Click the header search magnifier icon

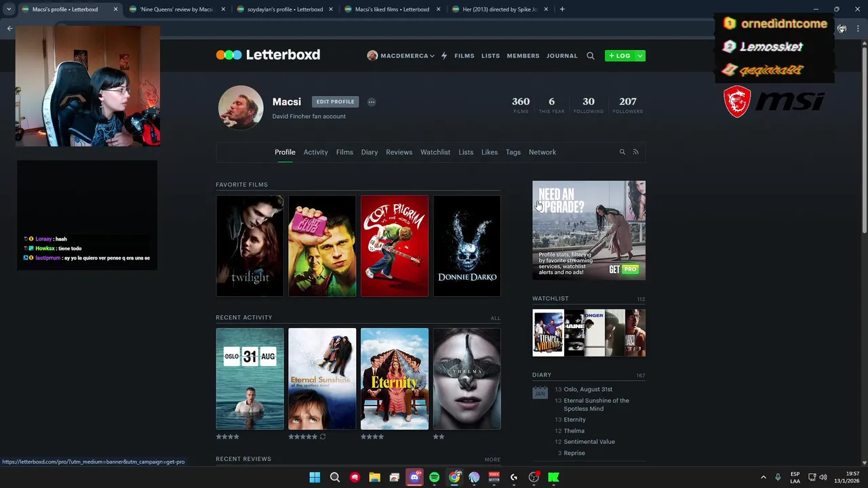click(591, 56)
